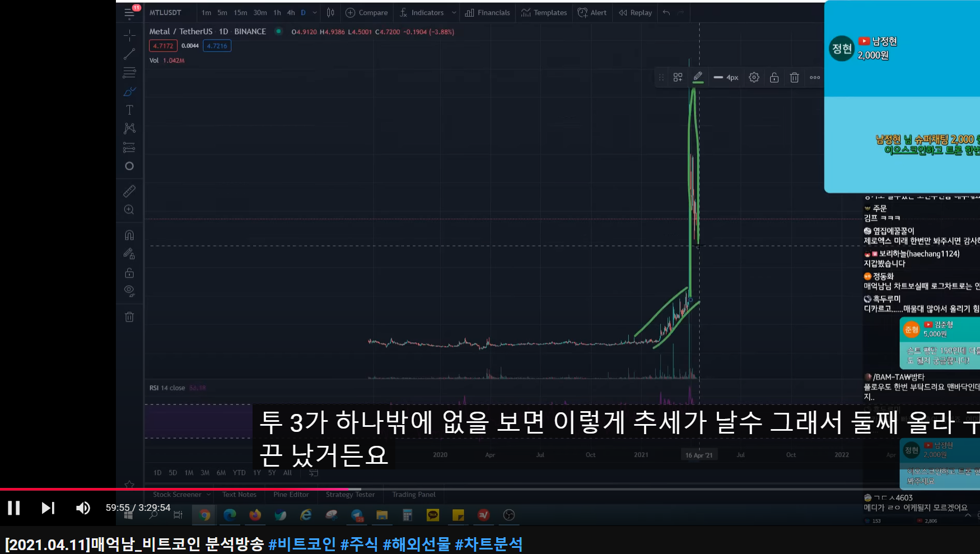Click the left sidebar trash remove drawings icon
The height and width of the screenshot is (554, 980).
[x=129, y=317]
